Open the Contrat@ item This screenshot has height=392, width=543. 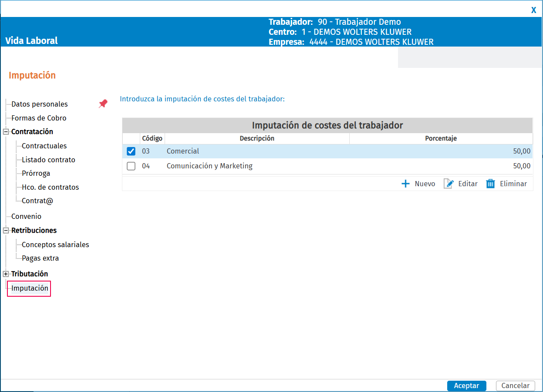(x=37, y=201)
